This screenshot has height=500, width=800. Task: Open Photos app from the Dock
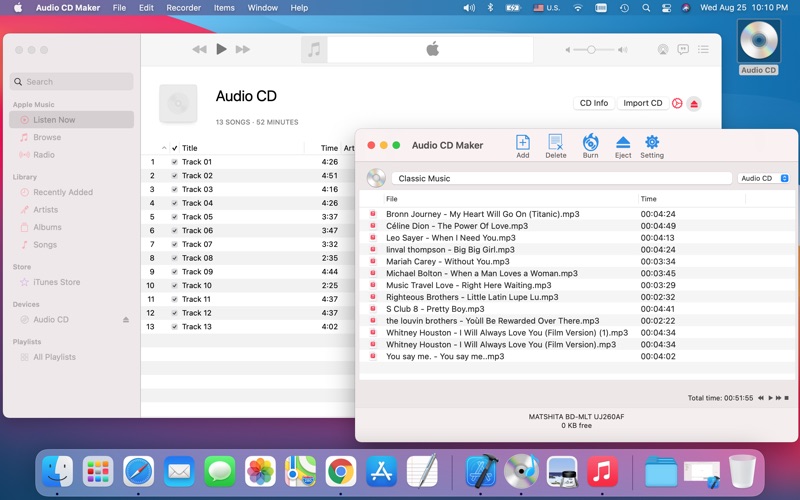(260, 471)
